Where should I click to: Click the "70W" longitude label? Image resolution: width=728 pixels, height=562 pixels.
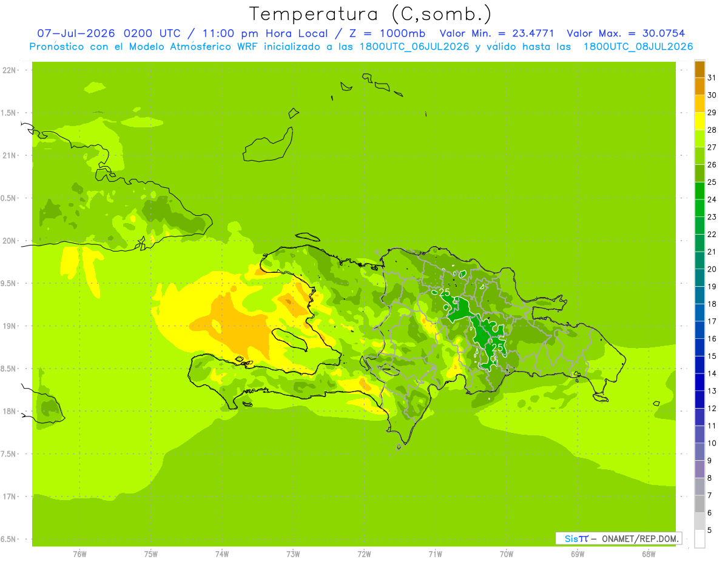coord(507,554)
